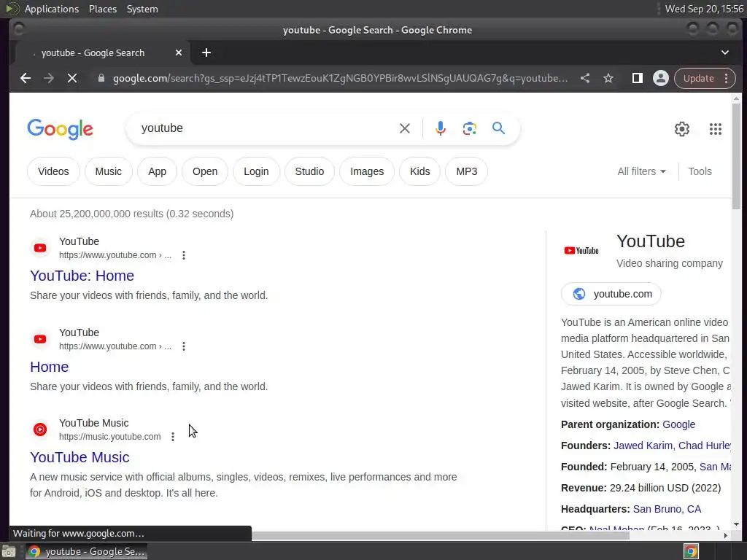747x560 pixels.
Task: Stop loading the page
Action: 72,78
